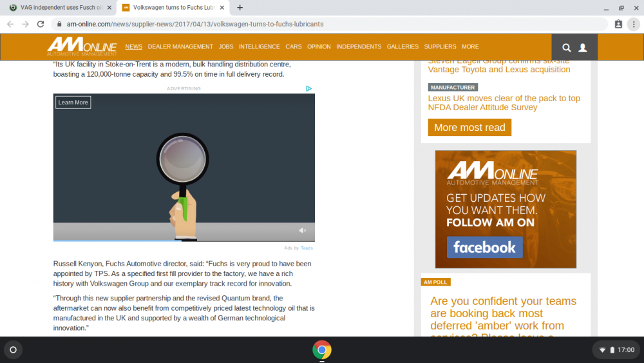Image resolution: width=644 pixels, height=363 pixels.
Task: Click the browser forward arrow
Action: pyautogui.click(x=26, y=25)
